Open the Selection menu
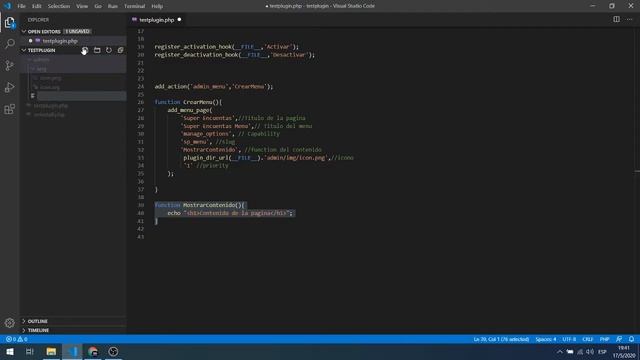640x360 pixels. pos(59,6)
